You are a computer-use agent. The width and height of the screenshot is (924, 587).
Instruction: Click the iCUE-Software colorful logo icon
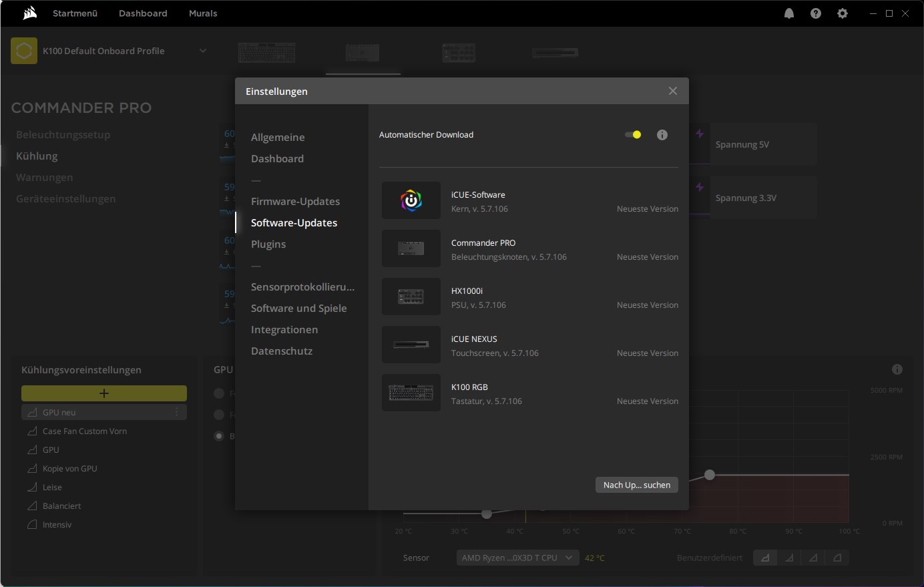411,200
